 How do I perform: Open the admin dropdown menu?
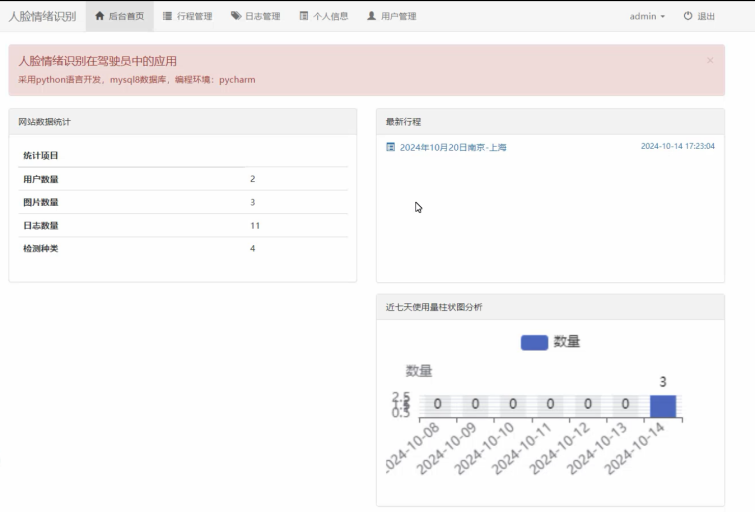pyautogui.click(x=647, y=16)
